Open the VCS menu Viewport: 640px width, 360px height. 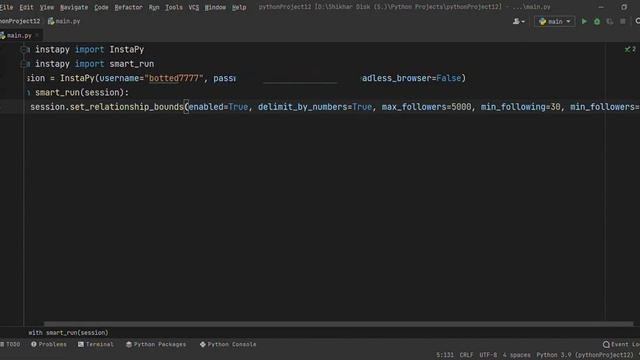[x=193, y=7]
